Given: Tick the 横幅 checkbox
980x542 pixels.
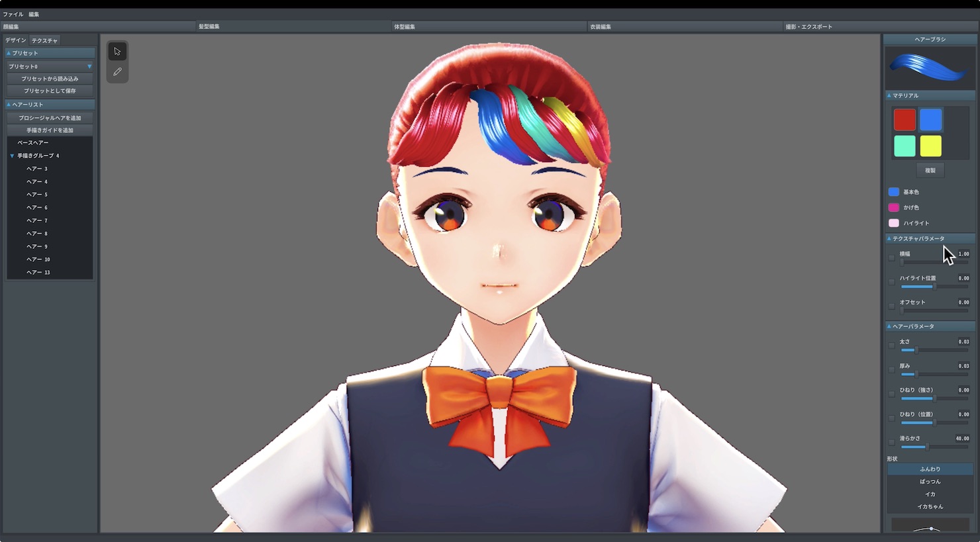Looking at the screenshot, I should [891, 258].
